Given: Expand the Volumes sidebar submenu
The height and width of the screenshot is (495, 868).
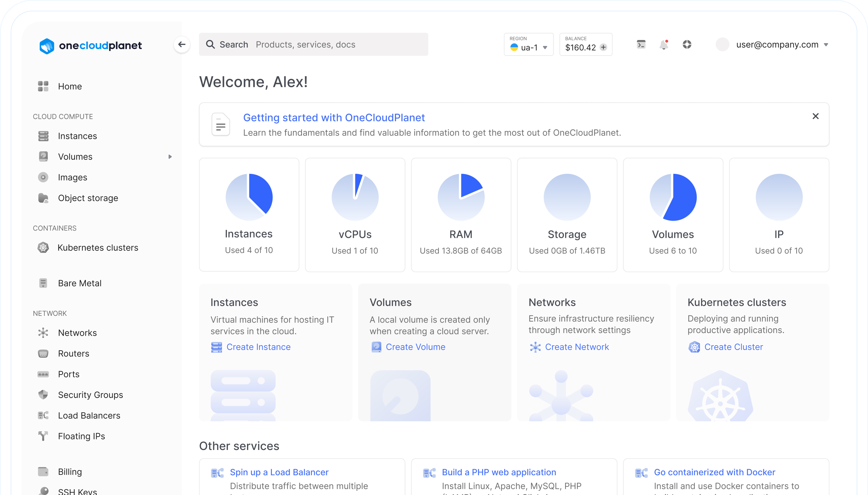Looking at the screenshot, I should (169, 156).
